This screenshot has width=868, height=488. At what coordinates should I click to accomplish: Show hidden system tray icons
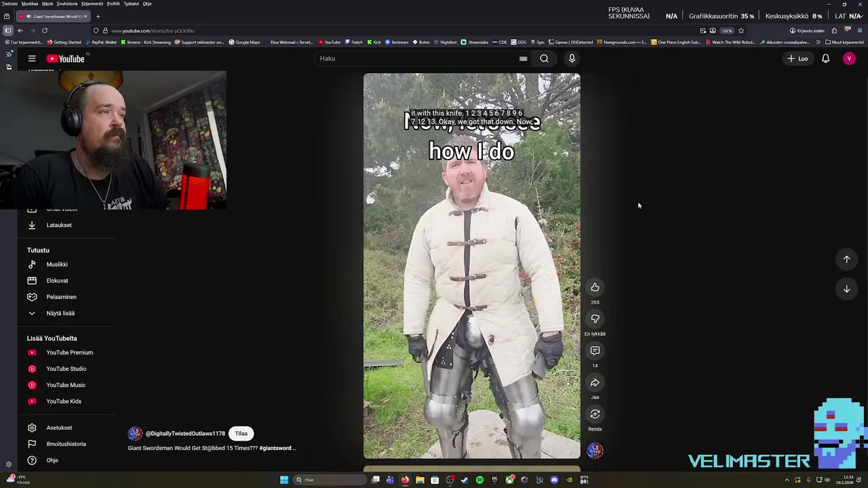(787, 480)
